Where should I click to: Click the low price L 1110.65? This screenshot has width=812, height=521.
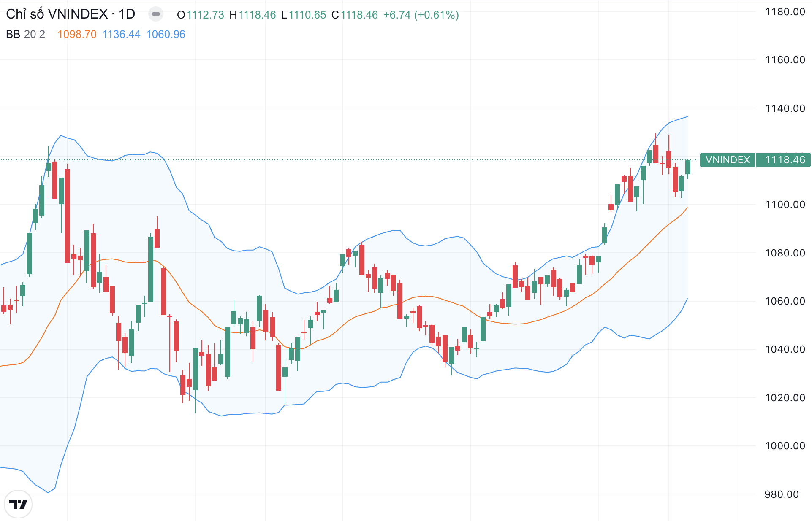304,15
